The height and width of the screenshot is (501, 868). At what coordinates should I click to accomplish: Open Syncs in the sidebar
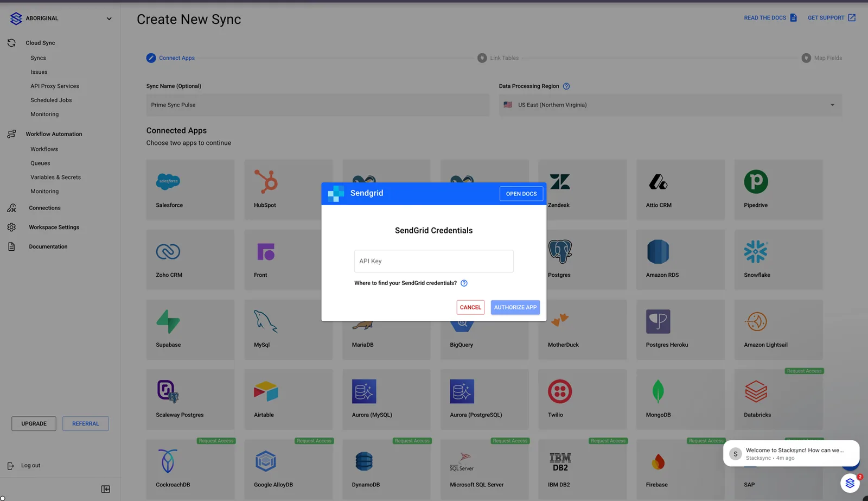click(38, 58)
